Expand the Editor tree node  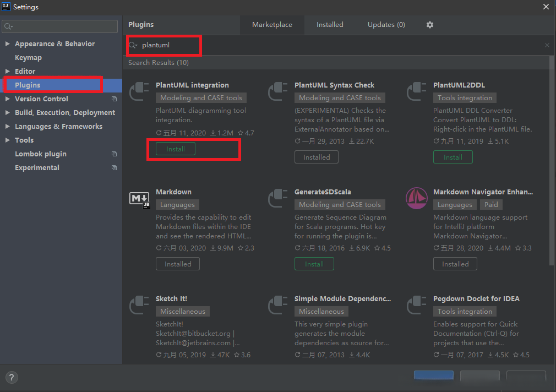click(8, 72)
